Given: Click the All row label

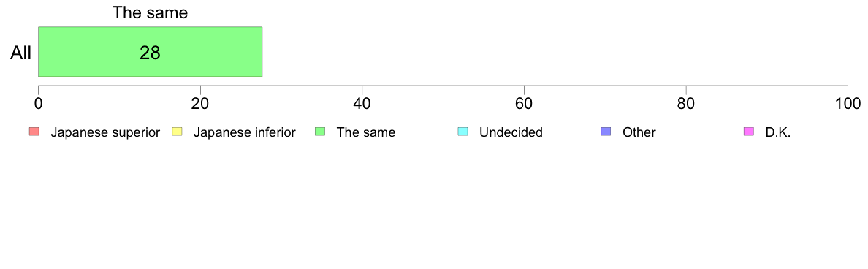Looking at the screenshot, I should (x=21, y=53).
